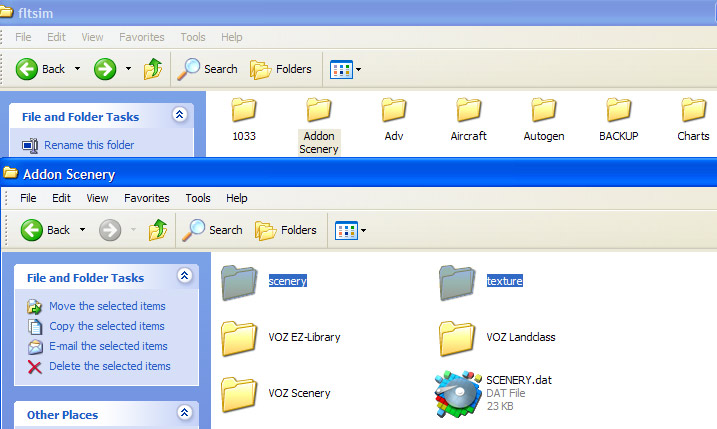This screenshot has width=717, height=429.
Task: Open Tools menu in fltsim window
Action: [193, 37]
